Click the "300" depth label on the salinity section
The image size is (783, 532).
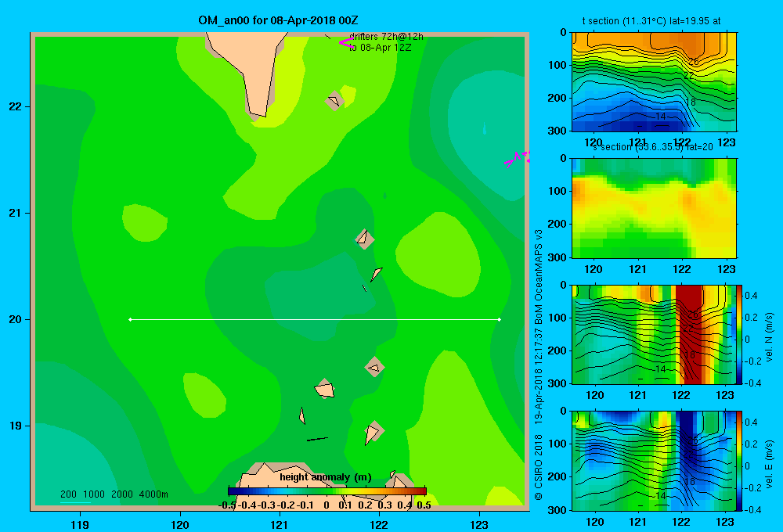point(558,257)
